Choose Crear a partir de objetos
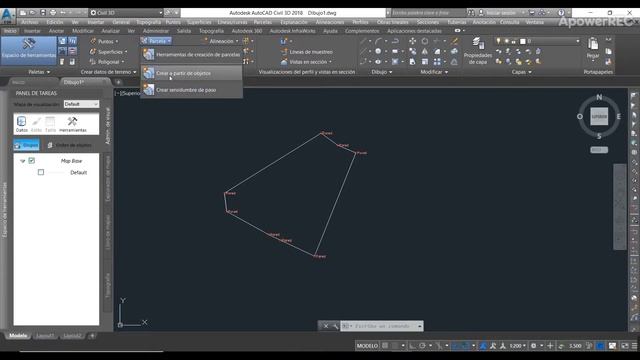Image resolution: width=640 pixels, height=360 pixels. coord(192,73)
